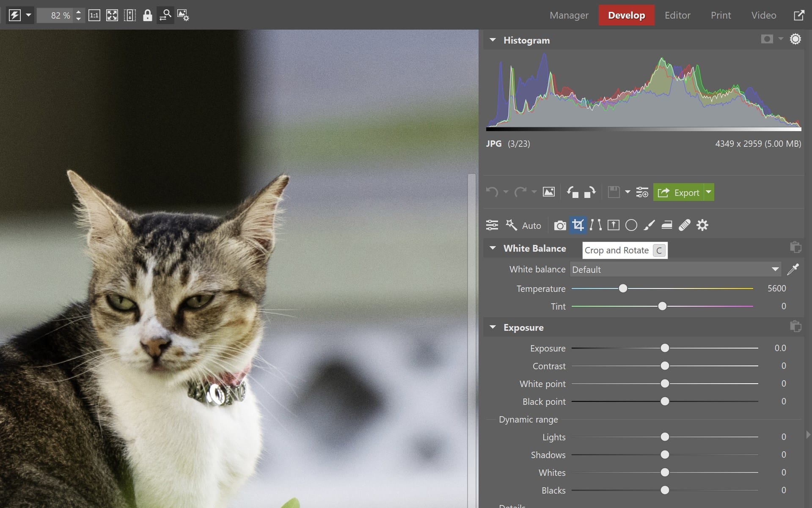812x508 pixels.
Task: Click the Temperature slider handle
Action: [x=623, y=288]
